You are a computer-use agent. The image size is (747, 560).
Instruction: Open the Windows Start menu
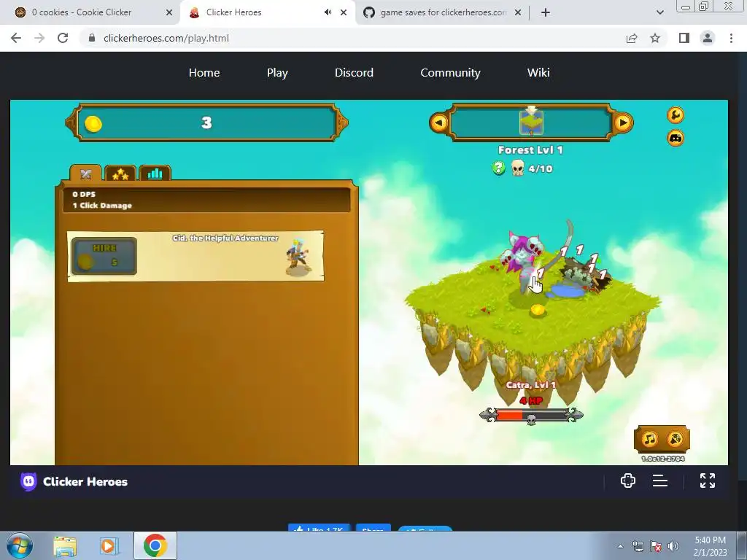click(19, 545)
